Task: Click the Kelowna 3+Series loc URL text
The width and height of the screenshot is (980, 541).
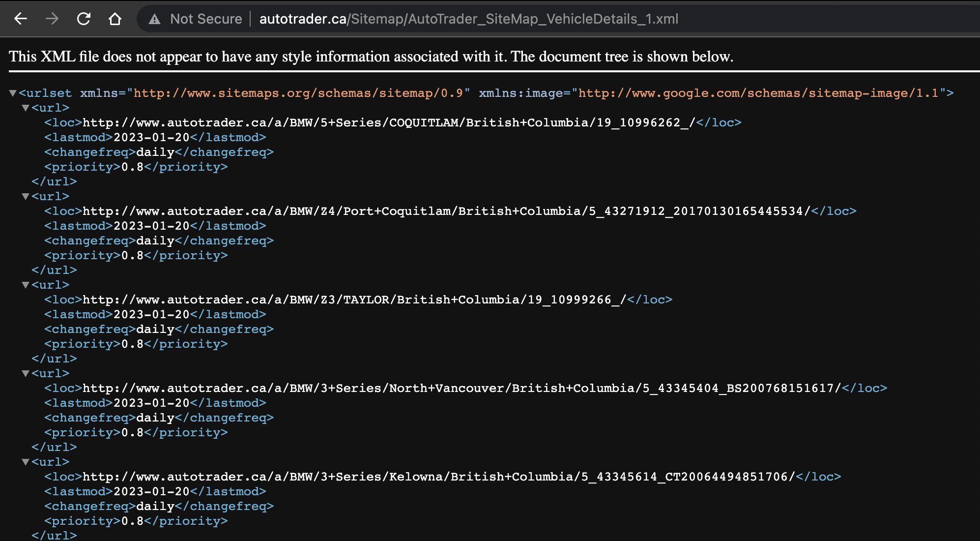Action: point(439,477)
